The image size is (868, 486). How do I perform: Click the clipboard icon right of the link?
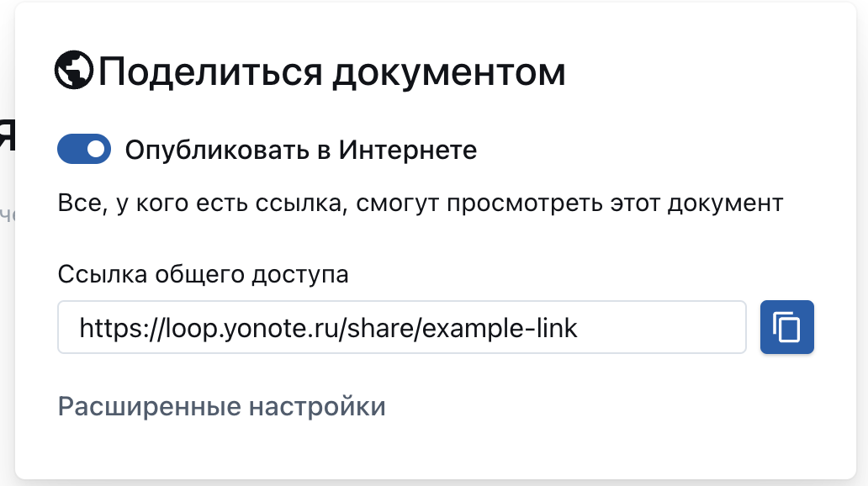pos(786,327)
